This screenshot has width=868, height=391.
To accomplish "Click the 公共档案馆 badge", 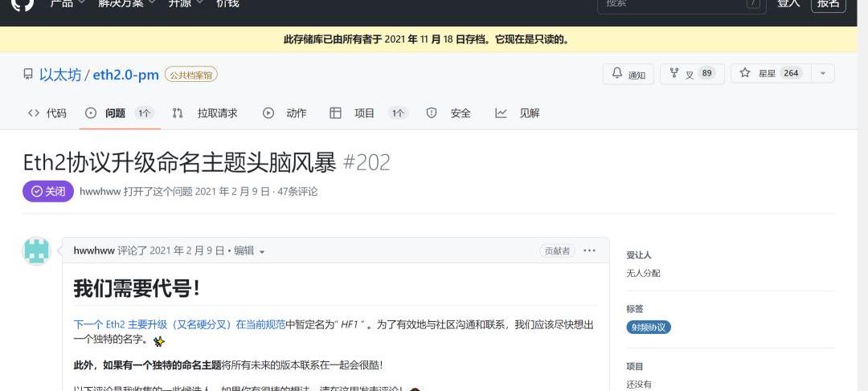I will pyautogui.click(x=191, y=75).
